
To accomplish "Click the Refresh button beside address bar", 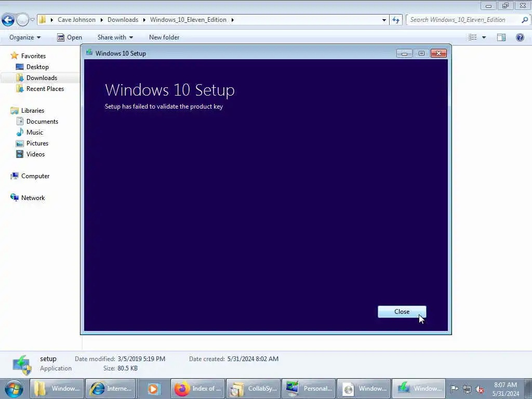I will pyautogui.click(x=395, y=20).
